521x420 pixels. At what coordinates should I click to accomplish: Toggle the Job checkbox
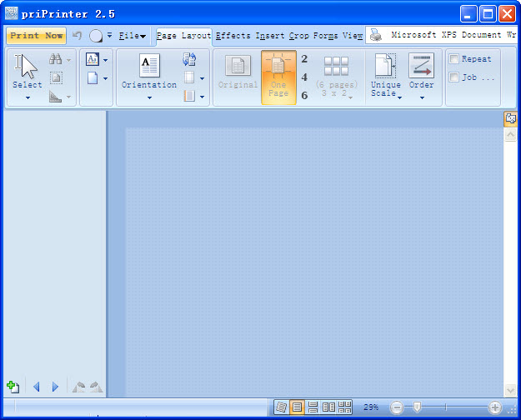click(x=454, y=77)
